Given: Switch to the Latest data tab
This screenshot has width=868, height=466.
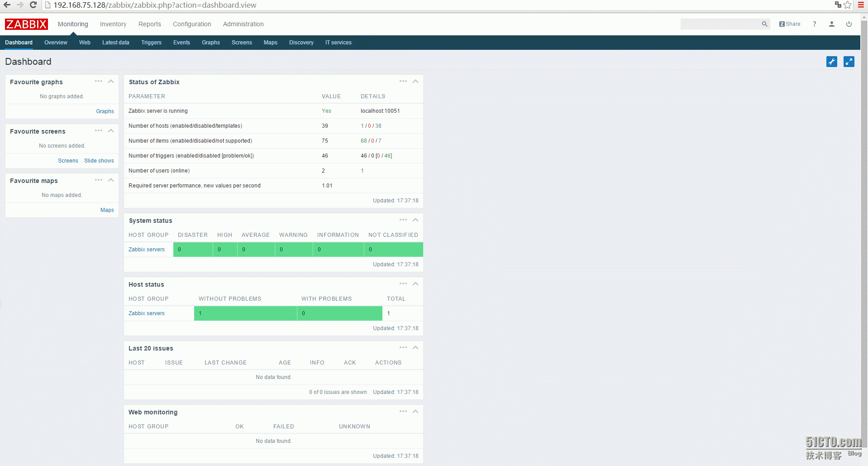Looking at the screenshot, I should click(x=116, y=43).
